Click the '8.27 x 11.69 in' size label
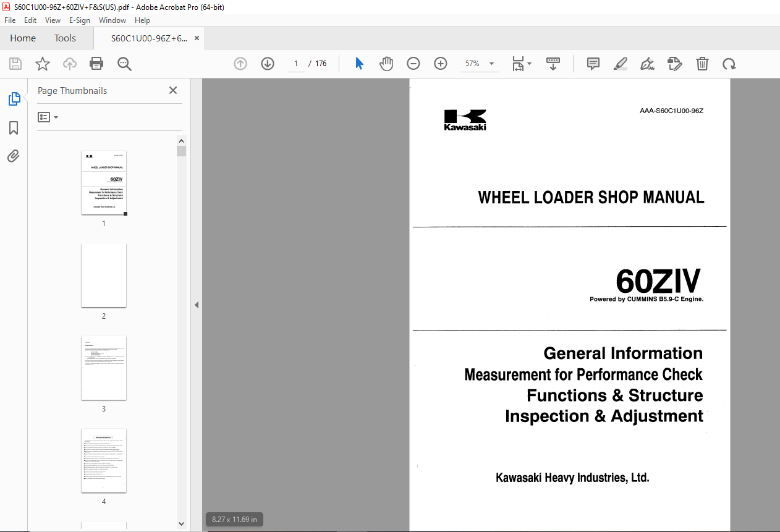 (234, 519)
